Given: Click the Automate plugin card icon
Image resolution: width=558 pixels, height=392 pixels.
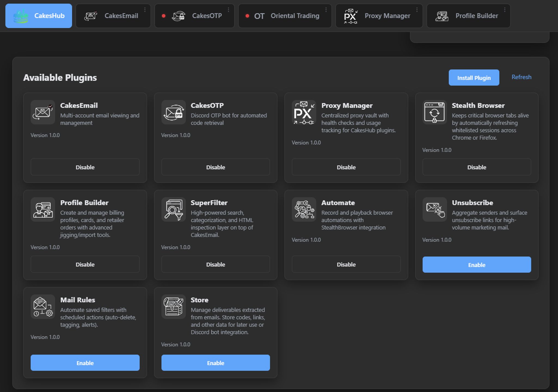Looking at the screenshot, I should coord(304,209).
